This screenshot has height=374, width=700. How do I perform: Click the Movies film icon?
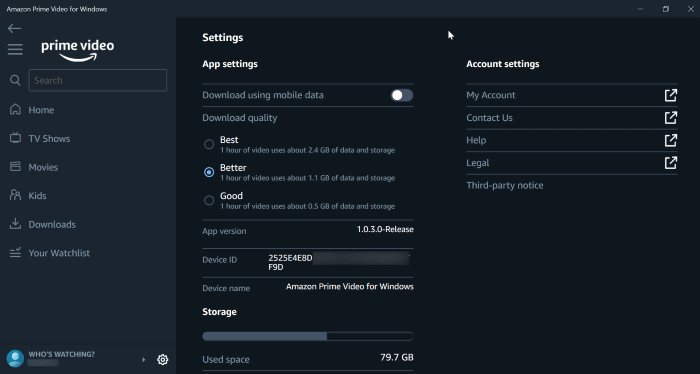pos(15,166)
